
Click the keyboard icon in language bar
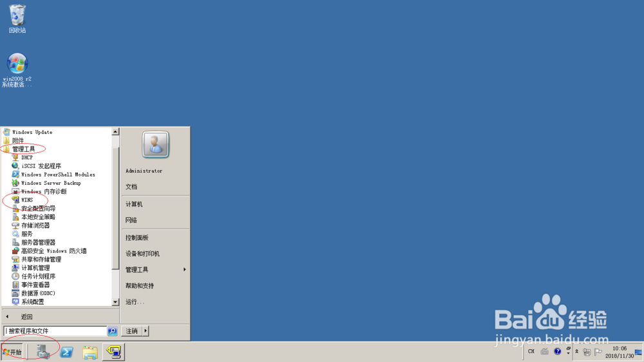[545, 351]
